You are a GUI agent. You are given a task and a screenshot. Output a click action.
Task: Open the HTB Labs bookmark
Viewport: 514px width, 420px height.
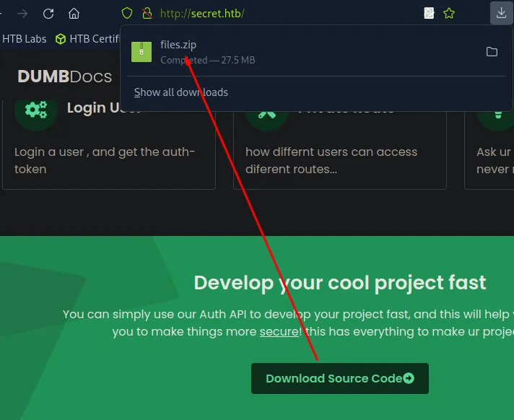(x=24, y=39)
